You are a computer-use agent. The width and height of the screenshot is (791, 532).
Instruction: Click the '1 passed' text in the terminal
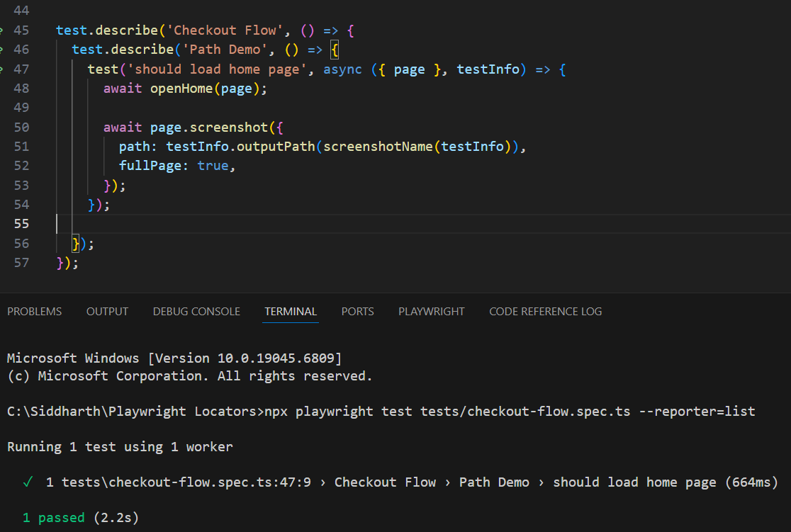point(54,518)
